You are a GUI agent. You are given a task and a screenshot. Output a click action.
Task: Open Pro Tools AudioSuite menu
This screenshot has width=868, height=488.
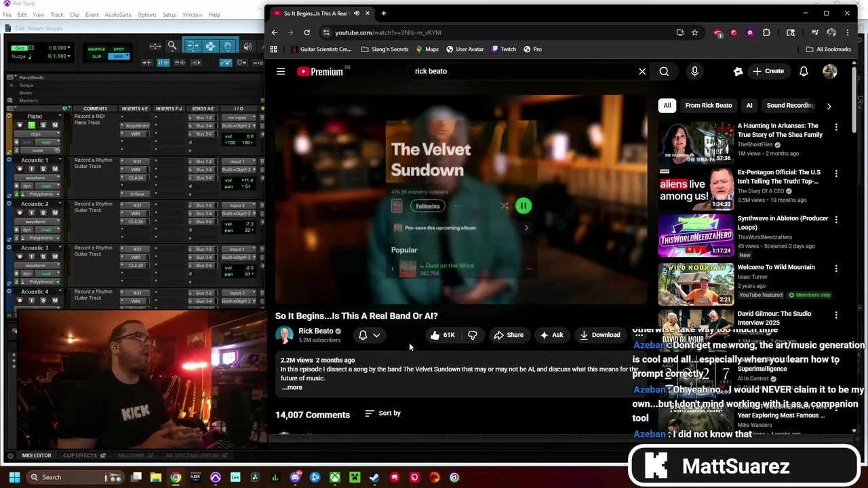point(118,15)
